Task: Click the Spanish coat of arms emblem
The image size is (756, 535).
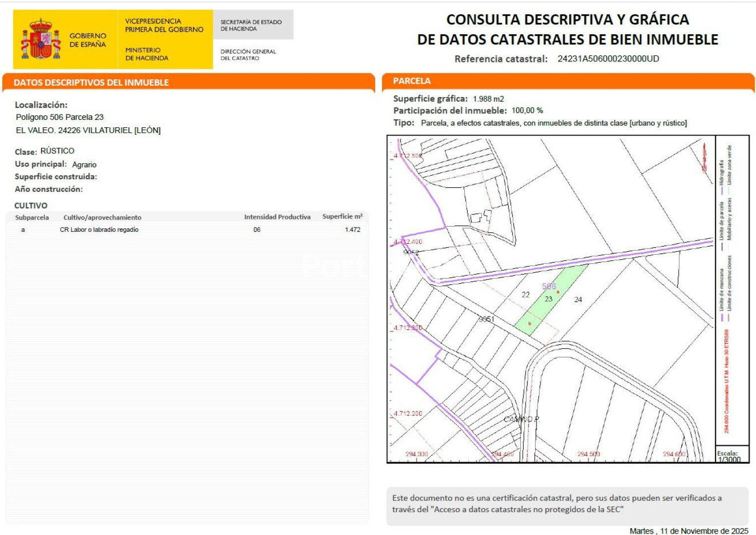Action: (41, 39)
